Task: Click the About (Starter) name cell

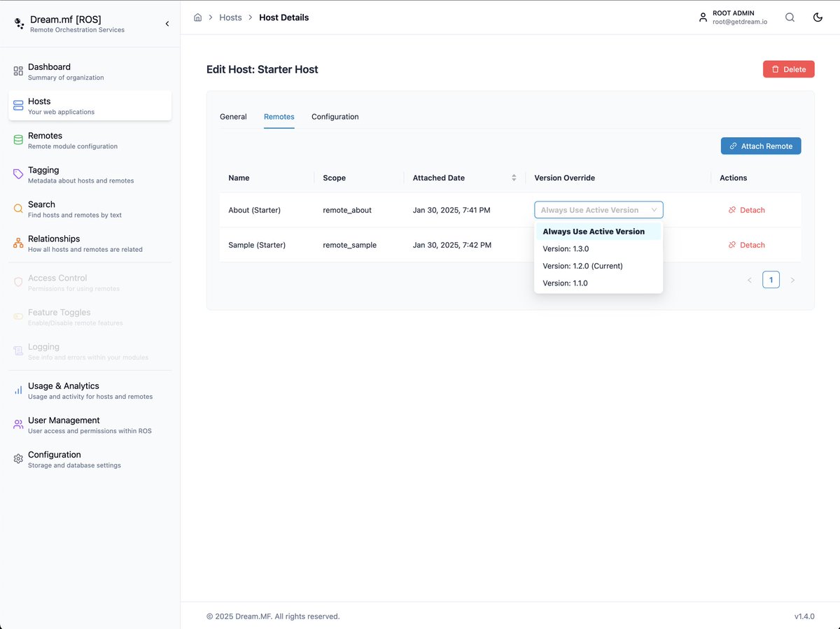Action: (255, 210)
